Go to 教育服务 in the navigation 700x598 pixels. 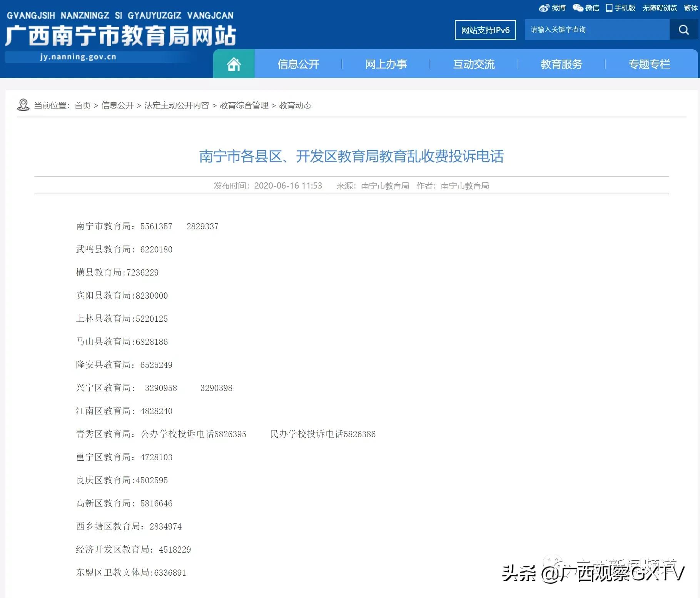pyautogui.click(x=561, y=64)
